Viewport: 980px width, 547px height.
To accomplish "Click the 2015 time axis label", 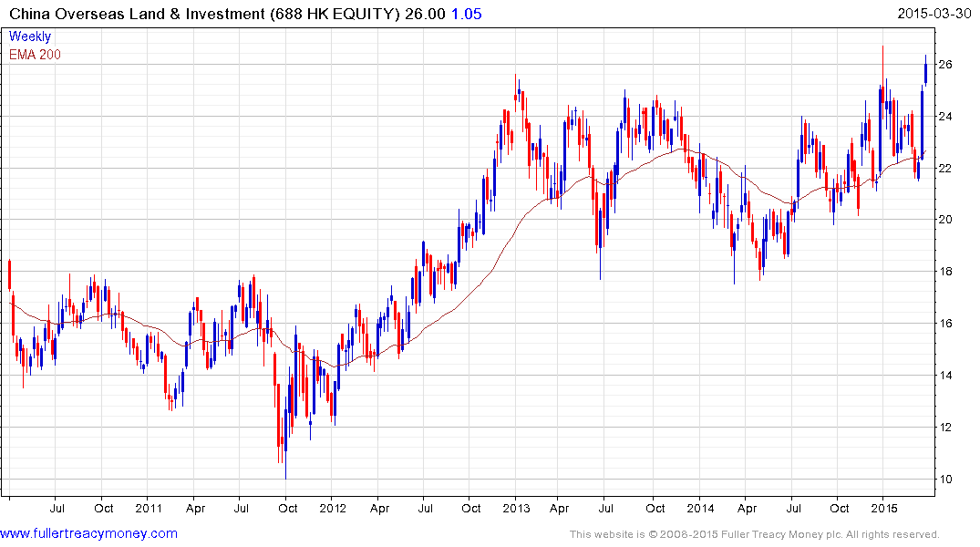I will 883,508.
